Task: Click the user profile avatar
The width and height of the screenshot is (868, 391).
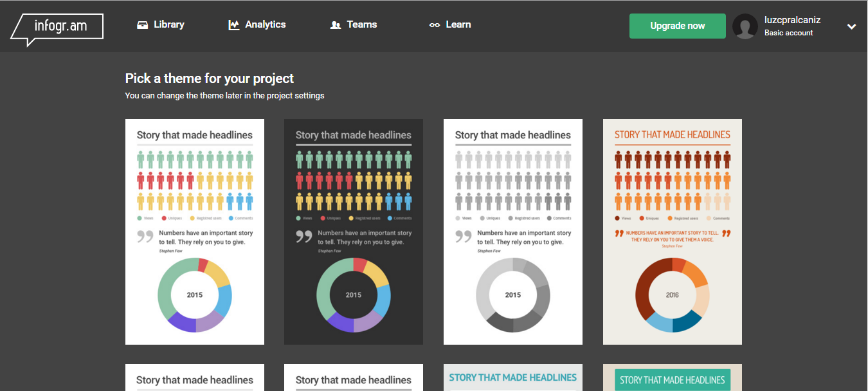Action: coord(745,26)
